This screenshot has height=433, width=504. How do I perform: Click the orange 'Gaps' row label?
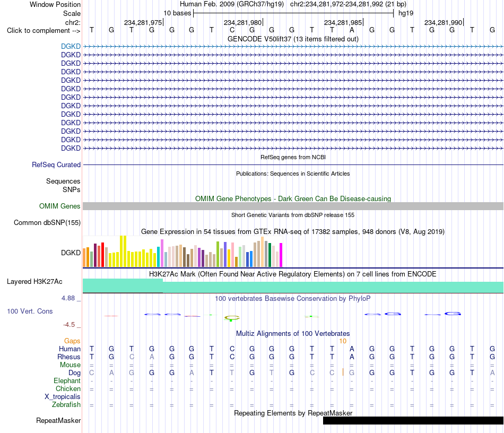(72, 341)
